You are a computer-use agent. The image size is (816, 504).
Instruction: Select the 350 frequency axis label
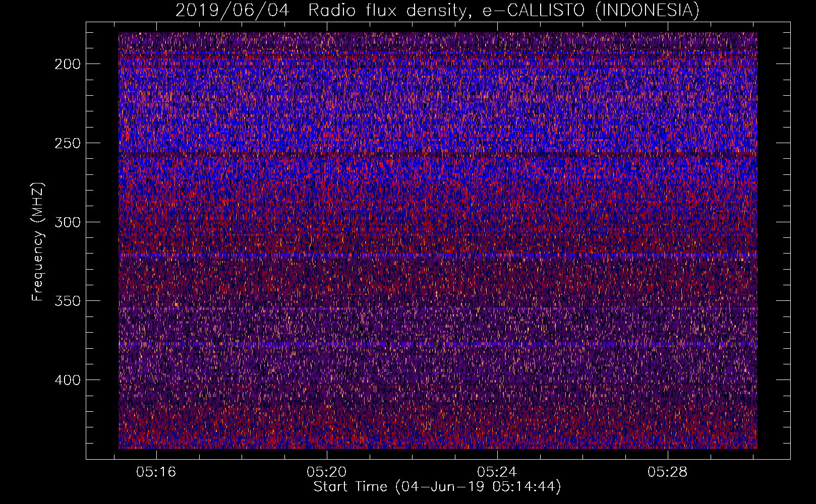point(68,301)
